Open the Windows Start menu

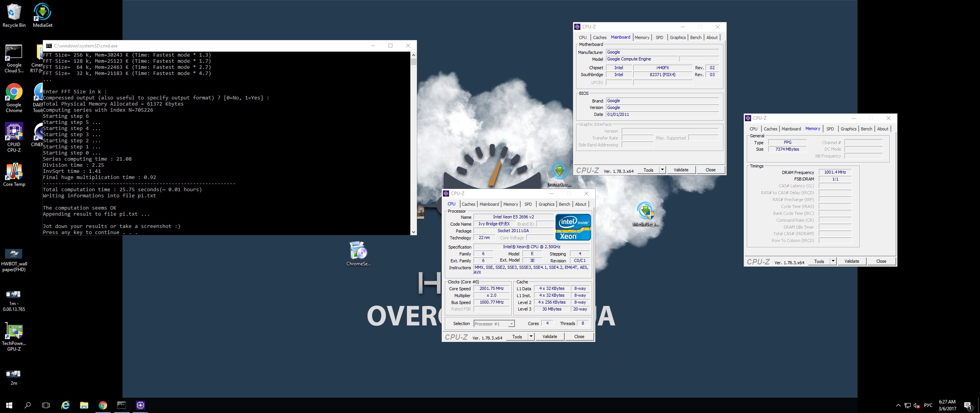click(x=9, y=405)
